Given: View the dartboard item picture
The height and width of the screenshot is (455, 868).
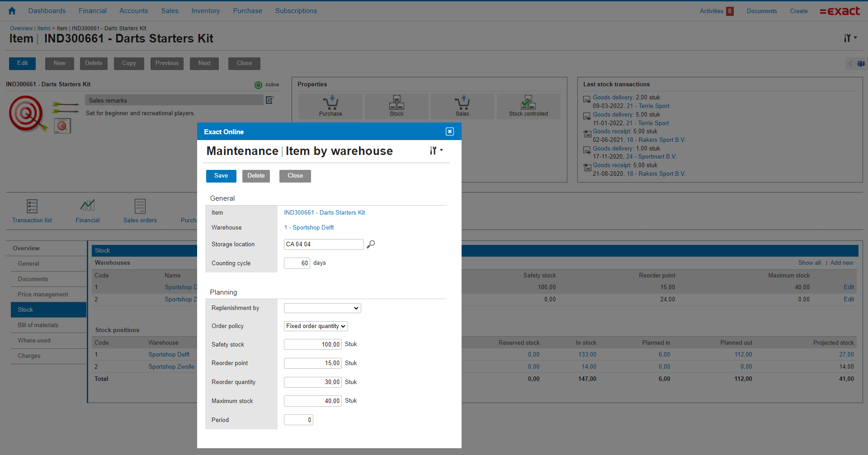Looking at the screenshot, I should click(28, 113).
